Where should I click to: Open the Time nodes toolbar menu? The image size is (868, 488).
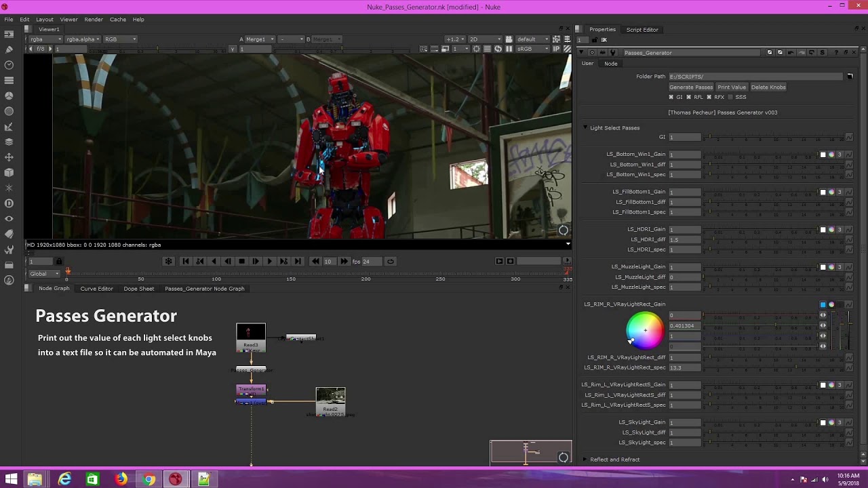tap(9, 65)
